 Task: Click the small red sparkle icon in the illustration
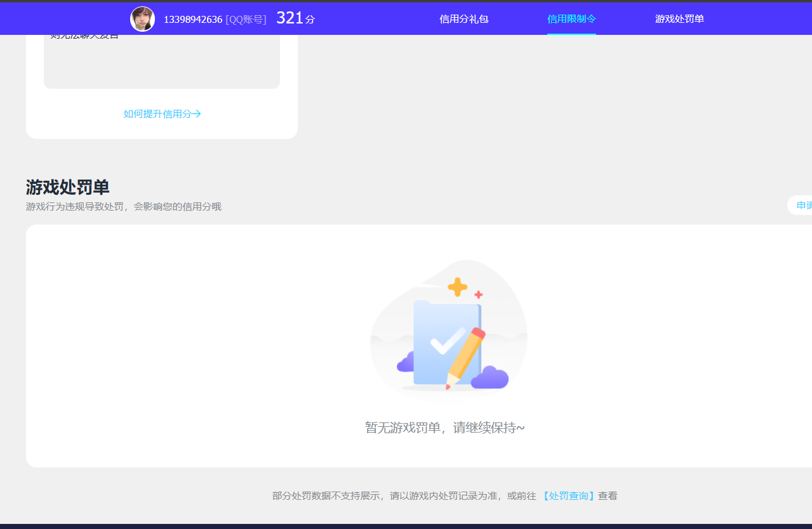coord(477,294)
